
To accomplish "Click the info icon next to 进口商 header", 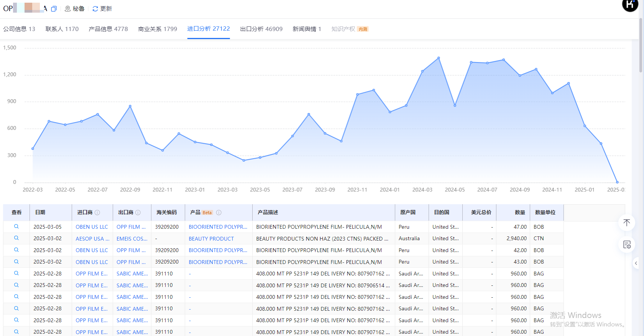I will (97, 213).
